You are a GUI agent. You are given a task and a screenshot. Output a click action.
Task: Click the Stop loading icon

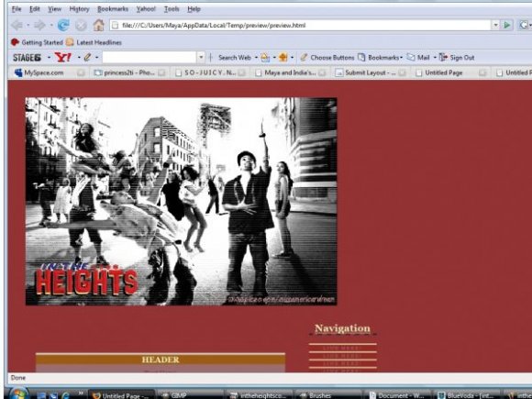(81, 26)
